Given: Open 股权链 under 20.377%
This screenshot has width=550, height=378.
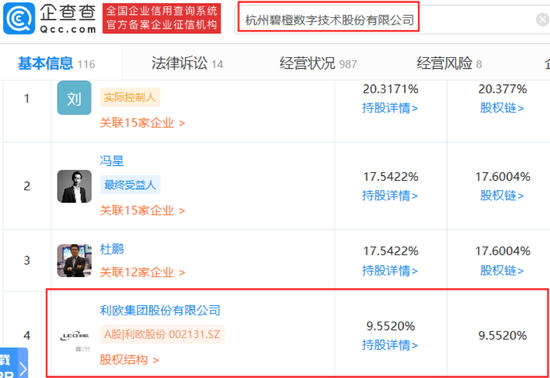Looking at the screenshot, I should [x=502, y=108].
